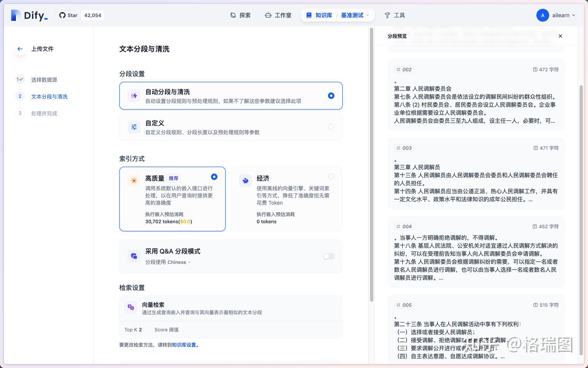The width and height of the screenshot is (588, 368).
Task: Click the 向量检索 vector search icon
Action: click(130, 307)
